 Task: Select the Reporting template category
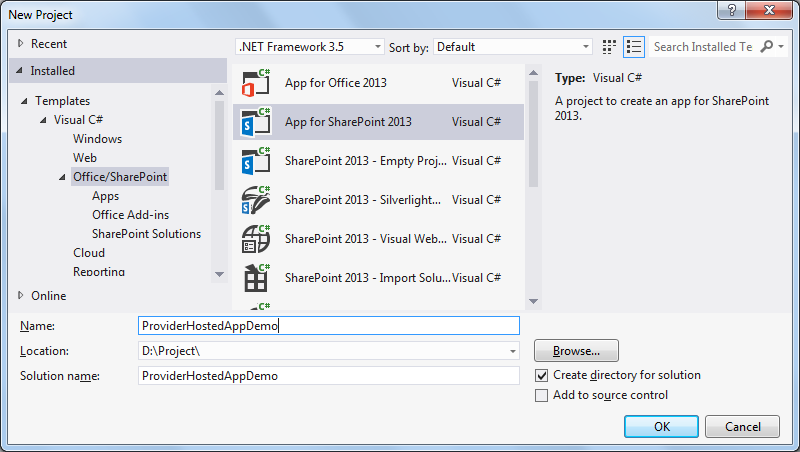(x=99, y=271)
